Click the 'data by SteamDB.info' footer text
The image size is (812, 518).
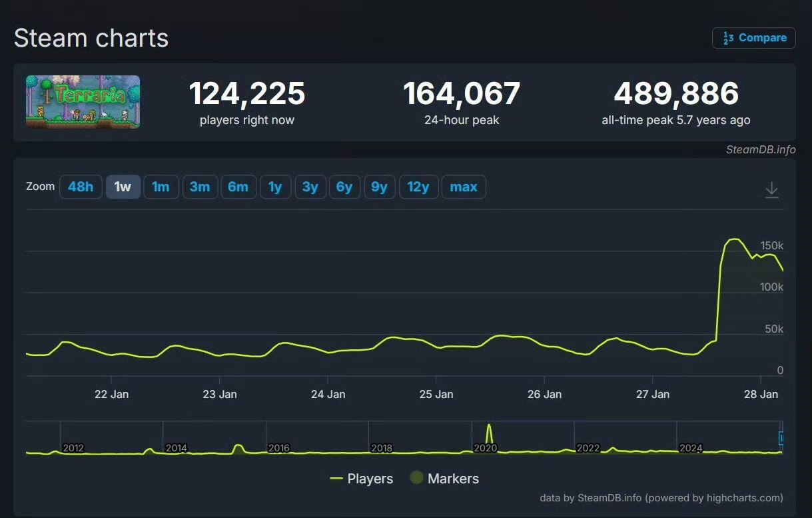pyautogui.click(x=661, y=497)
